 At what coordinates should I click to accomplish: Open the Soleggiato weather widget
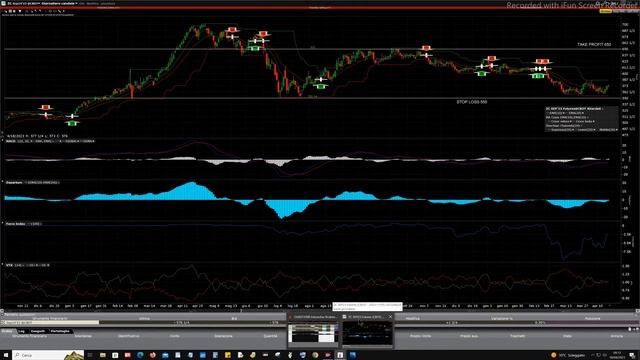coord(568,355)
